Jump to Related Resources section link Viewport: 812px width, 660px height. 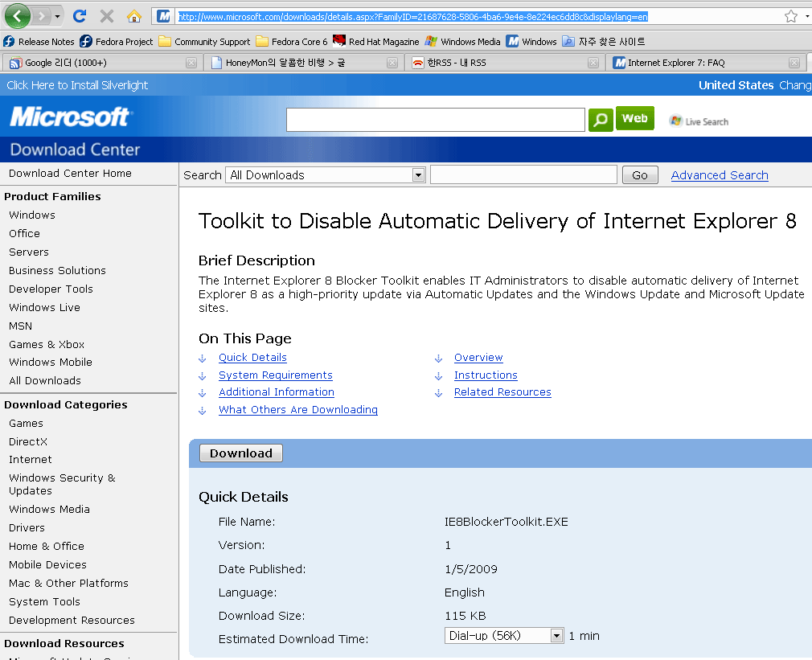click(502, 392)
